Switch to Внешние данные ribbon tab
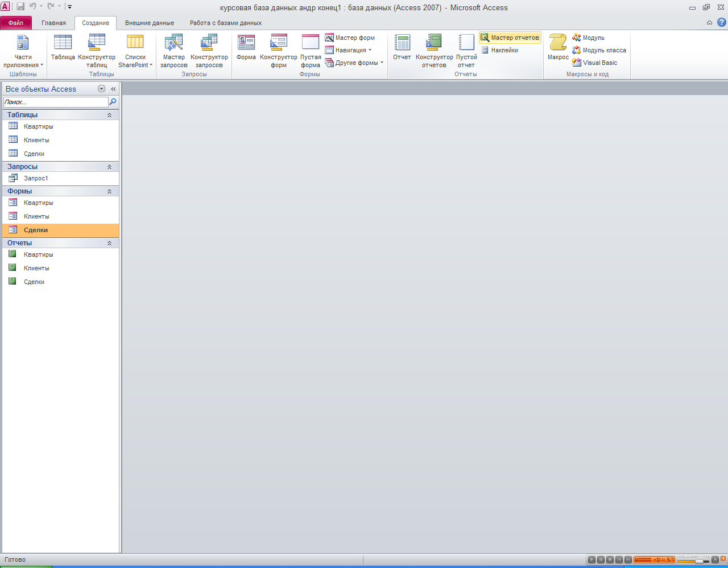 [x=150, y=23]
